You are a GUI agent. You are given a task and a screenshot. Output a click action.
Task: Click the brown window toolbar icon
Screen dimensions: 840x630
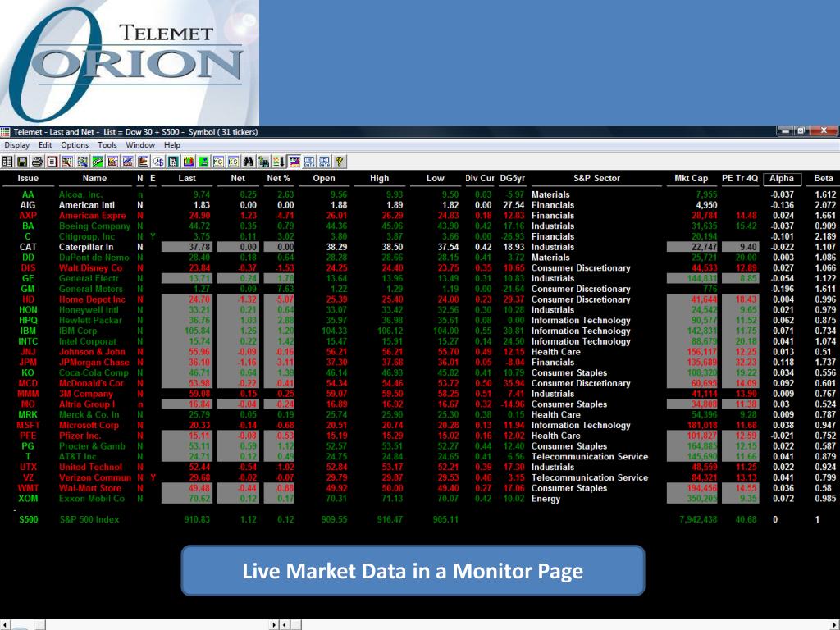pyautogui.click(x=143, y=162)
